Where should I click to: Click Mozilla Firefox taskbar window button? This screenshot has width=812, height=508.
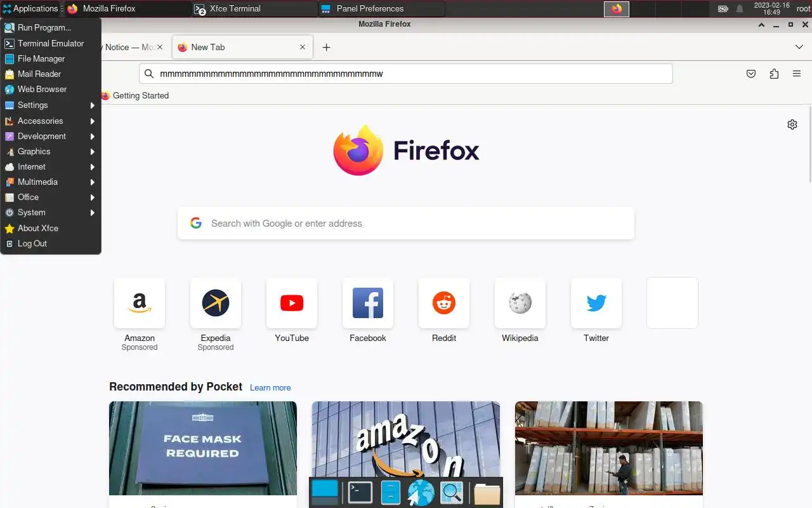[128, 9]
